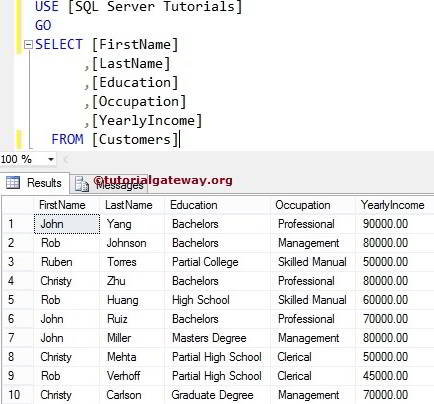Select the YearlyIncome column header

click(395, 205)
